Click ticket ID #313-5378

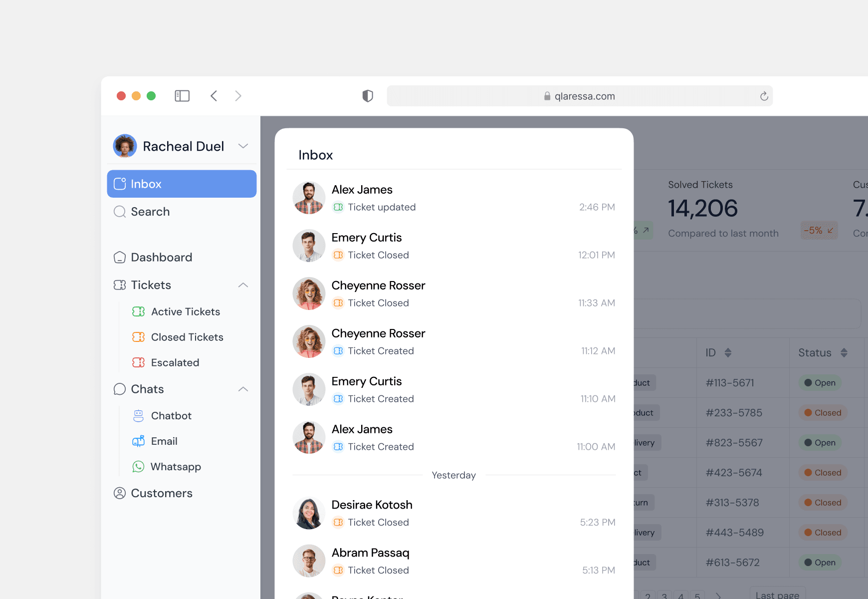click(732, 503)
